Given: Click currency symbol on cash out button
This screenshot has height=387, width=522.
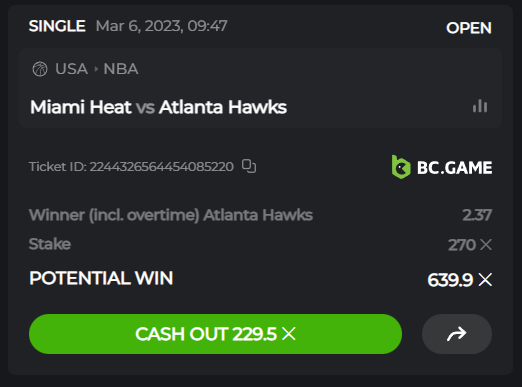Looking at the screenshot, I should pos(289,334).
